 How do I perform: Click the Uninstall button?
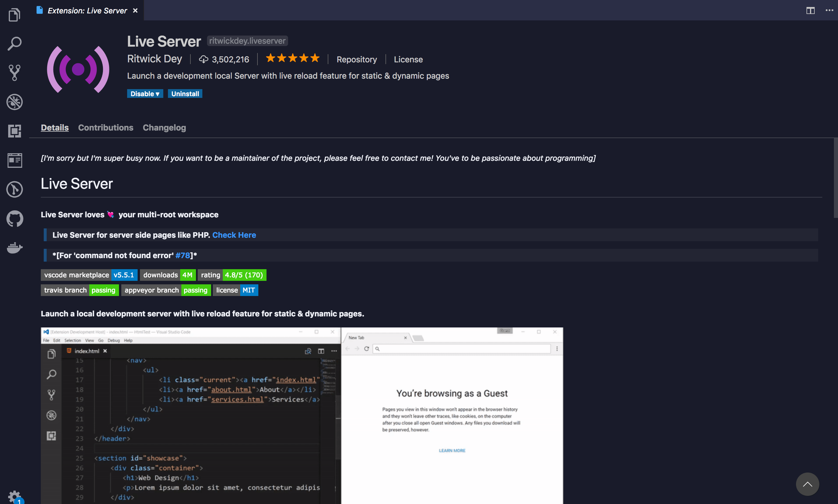185,94
